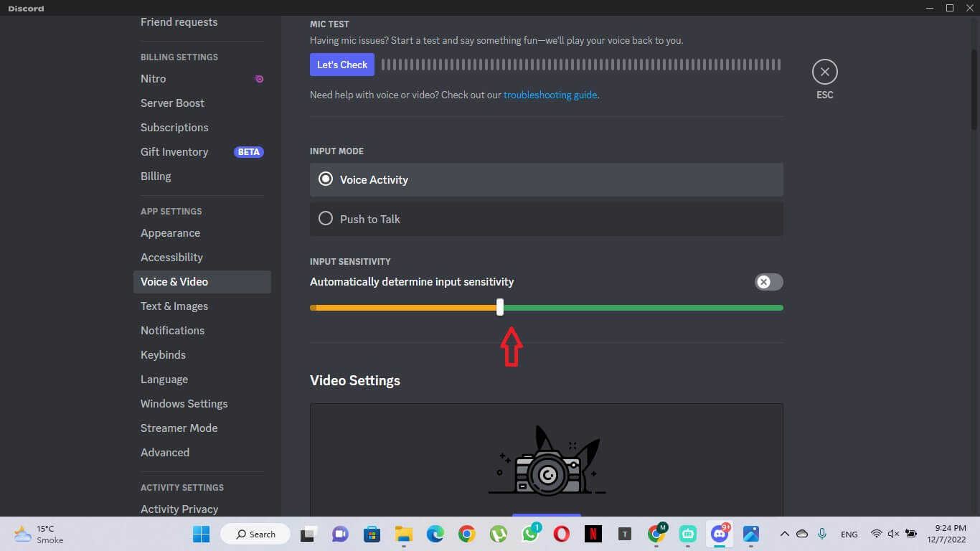Click the taskbar Search box
980x551 pixels.
pos(255,534)
